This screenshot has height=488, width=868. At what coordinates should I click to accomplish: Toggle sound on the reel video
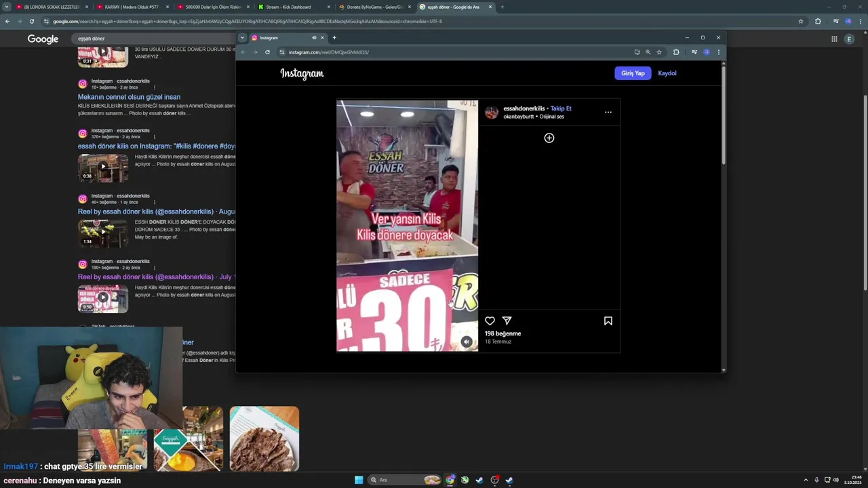467,342
